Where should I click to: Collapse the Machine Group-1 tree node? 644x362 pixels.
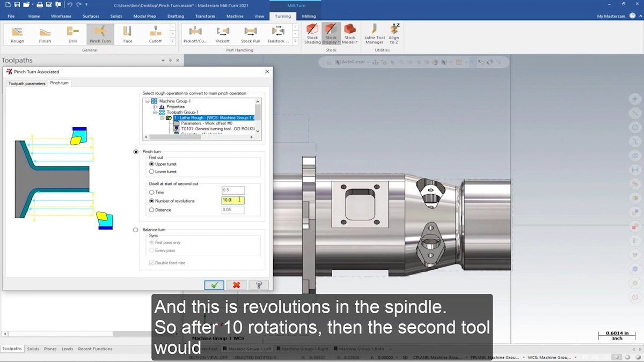pyautogui.click(x=148, y=101)
